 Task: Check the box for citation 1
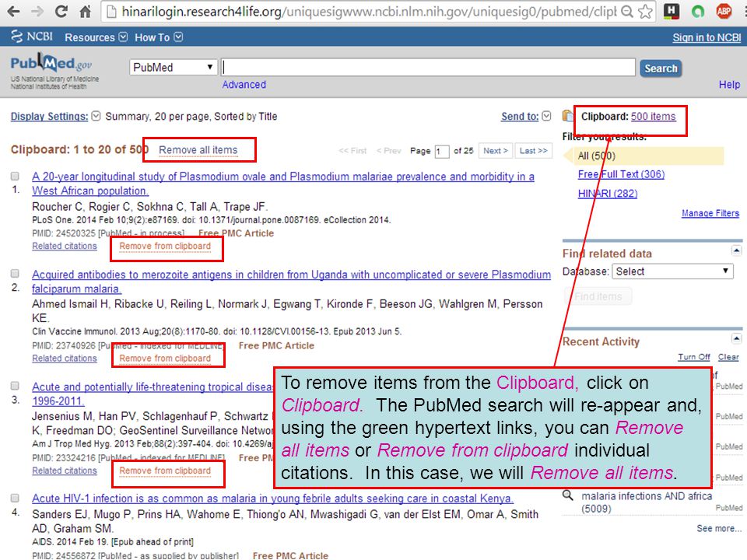(16, 177)
